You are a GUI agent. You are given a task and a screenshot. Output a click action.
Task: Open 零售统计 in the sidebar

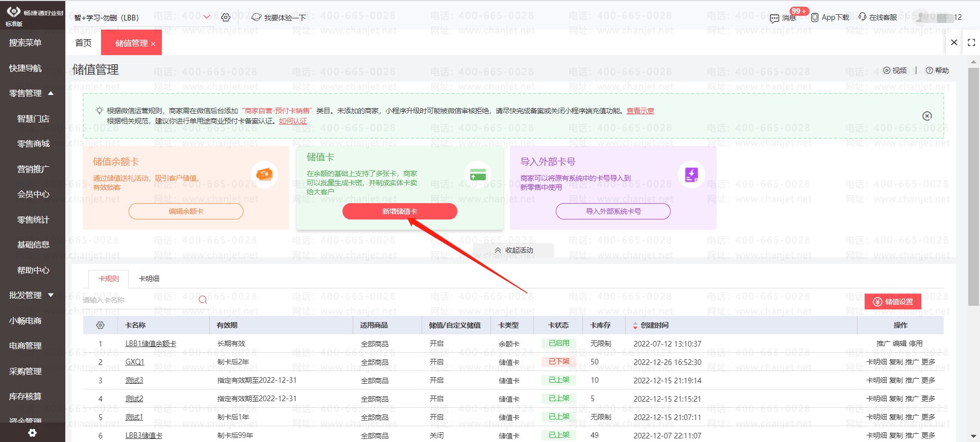coord(33,220)
